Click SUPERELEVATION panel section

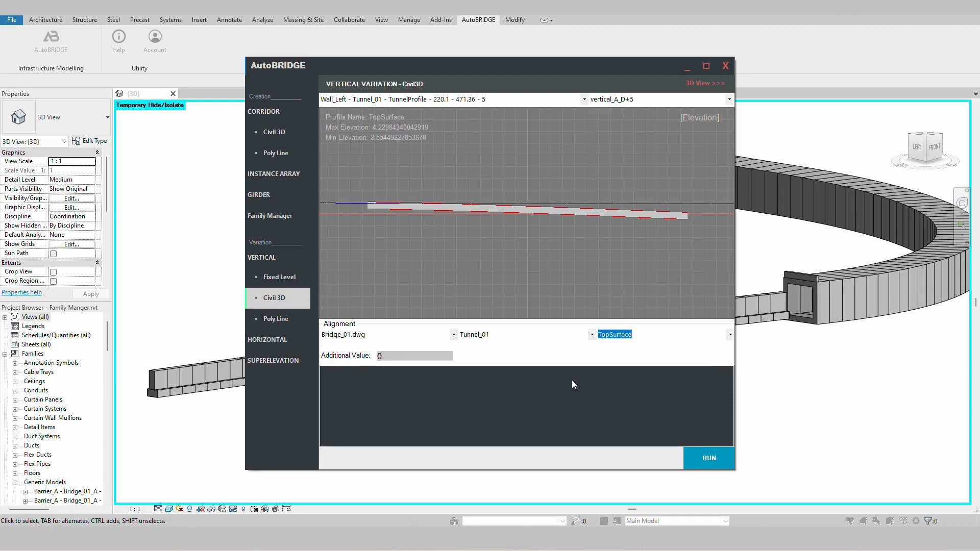click(x=273, y=360)
